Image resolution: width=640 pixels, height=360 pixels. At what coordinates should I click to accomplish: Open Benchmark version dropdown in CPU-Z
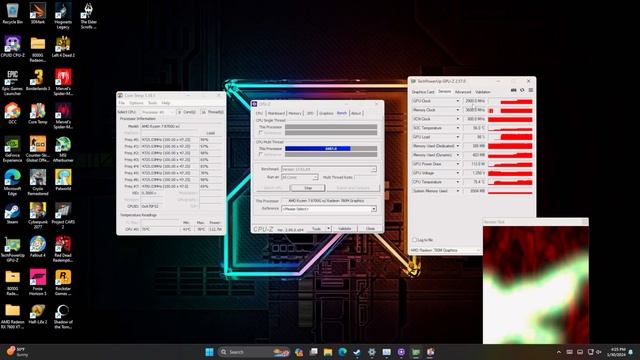[x=329, y=169]
